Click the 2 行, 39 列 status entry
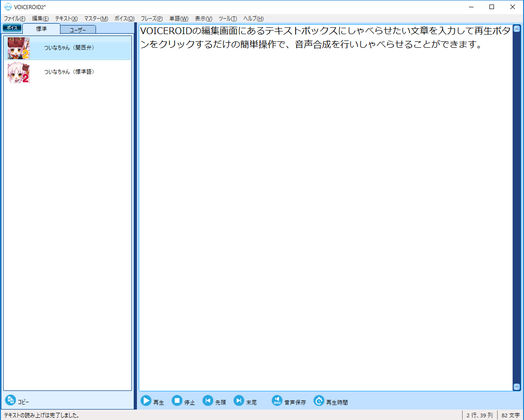This screenshot has width=524, height=420. (x=479, y=415)
